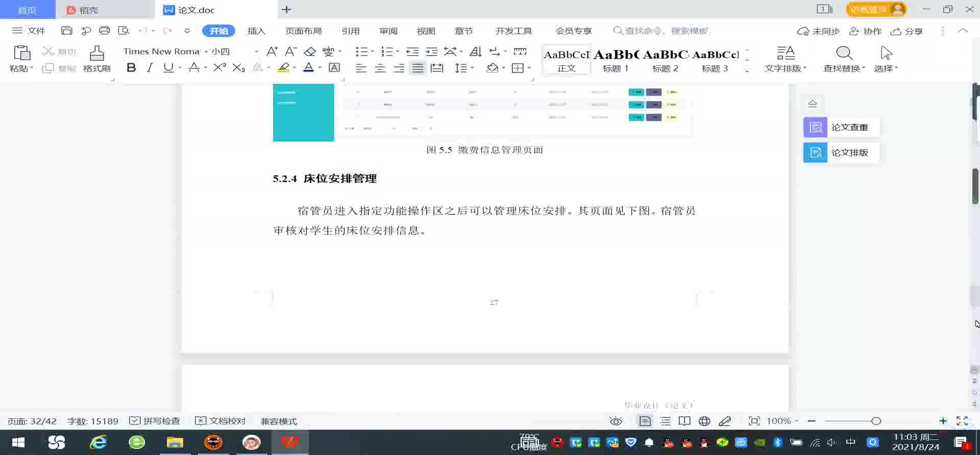The image size is (980, 455).
Task: Click the Increase Indent icon
Action: pyautogui.click(x=432, y=52)
